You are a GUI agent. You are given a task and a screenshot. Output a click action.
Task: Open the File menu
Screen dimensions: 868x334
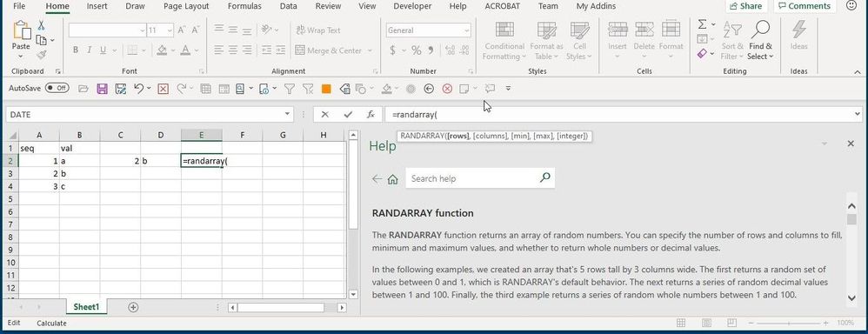coord(19,6)
